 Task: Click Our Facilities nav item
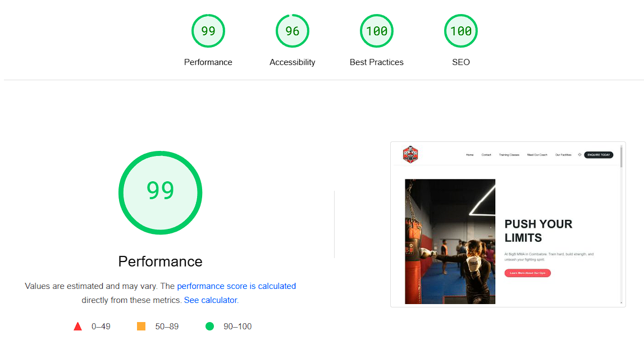[x=564, y=155]
